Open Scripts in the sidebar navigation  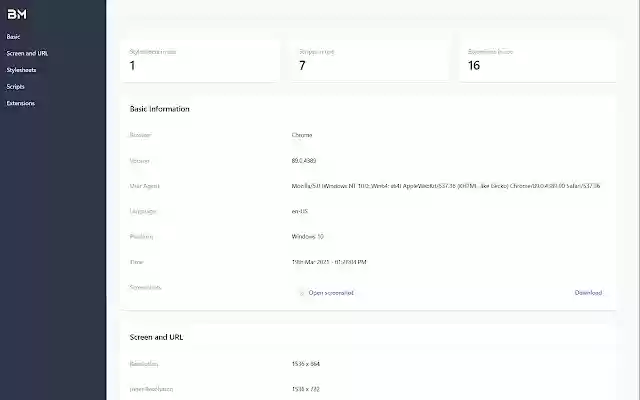coord(16,87)
